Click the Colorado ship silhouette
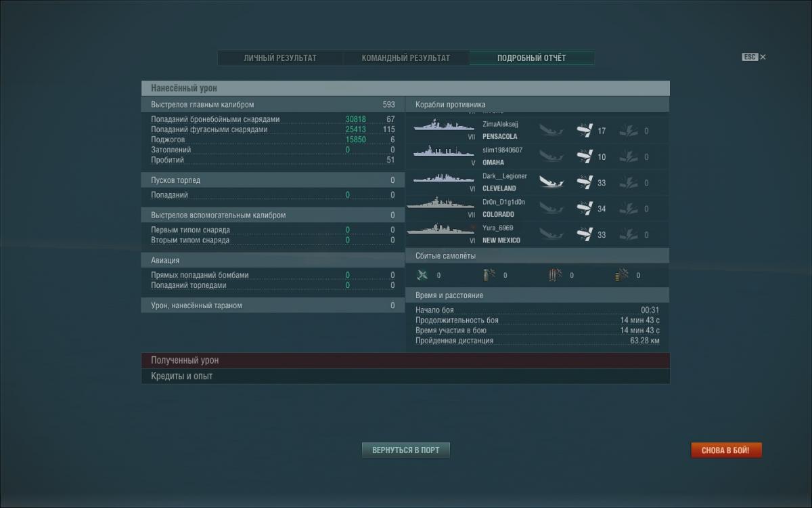This screenshot has width=812, height=508. click(441, 205)
